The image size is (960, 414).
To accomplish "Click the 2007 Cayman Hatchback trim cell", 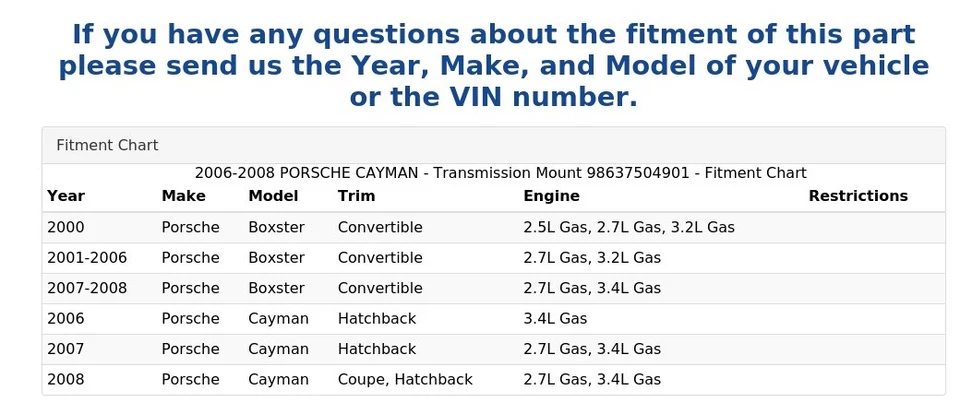I will (x=377, y=349).
